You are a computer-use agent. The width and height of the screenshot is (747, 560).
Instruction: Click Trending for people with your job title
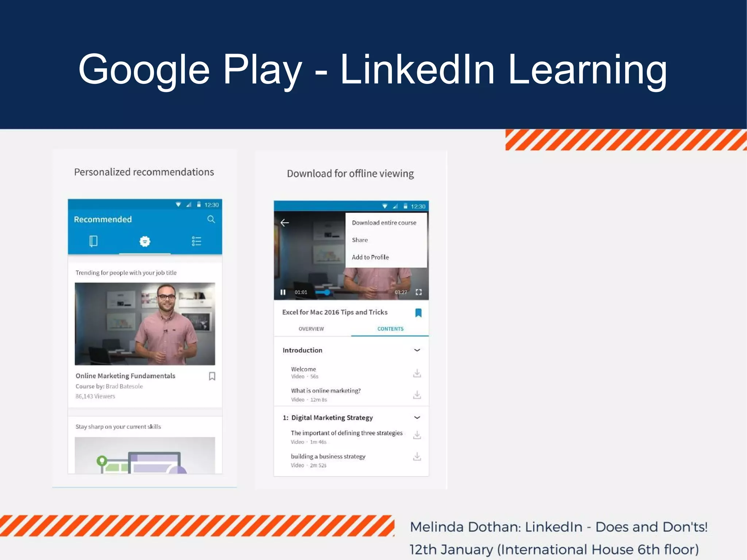126,273
